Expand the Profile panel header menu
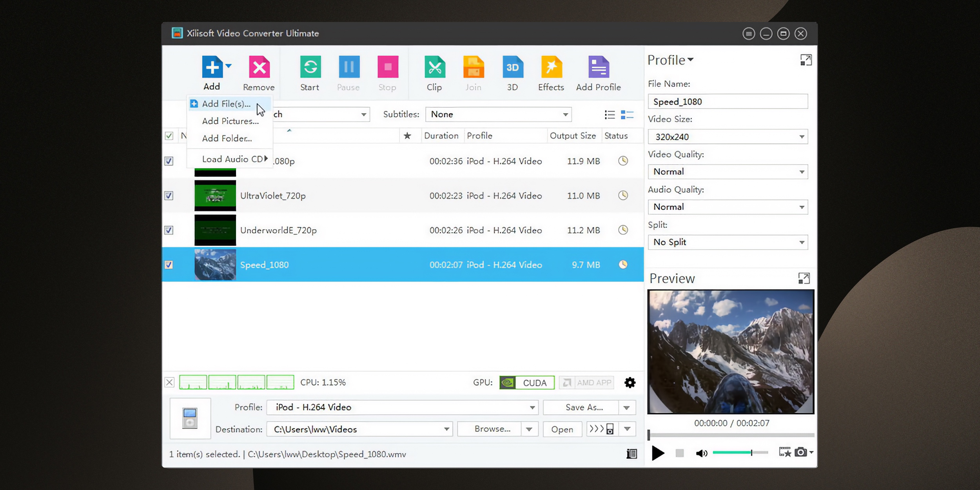 coord(671,60)
